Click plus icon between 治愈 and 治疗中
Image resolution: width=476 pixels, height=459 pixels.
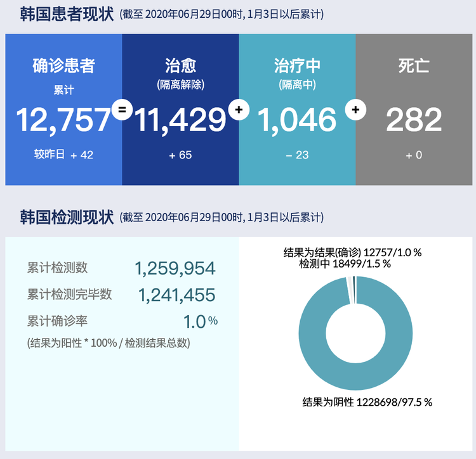click(x=239, y=110)
